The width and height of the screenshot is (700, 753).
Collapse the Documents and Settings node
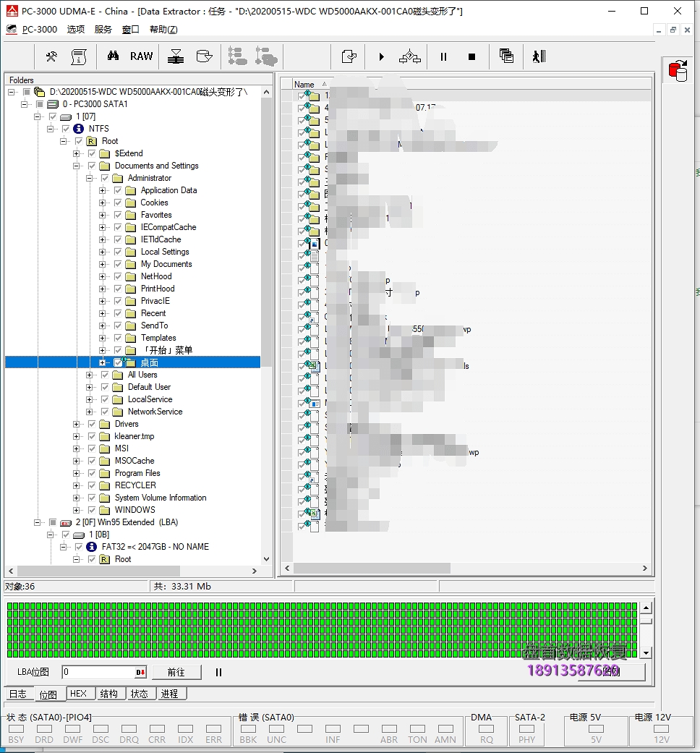pos(76,166)
